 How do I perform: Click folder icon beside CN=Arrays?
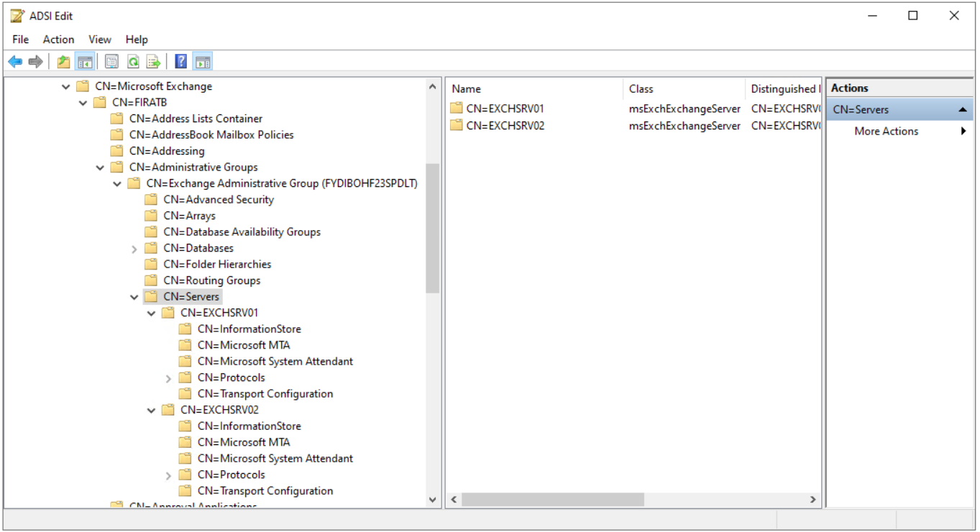151,216
